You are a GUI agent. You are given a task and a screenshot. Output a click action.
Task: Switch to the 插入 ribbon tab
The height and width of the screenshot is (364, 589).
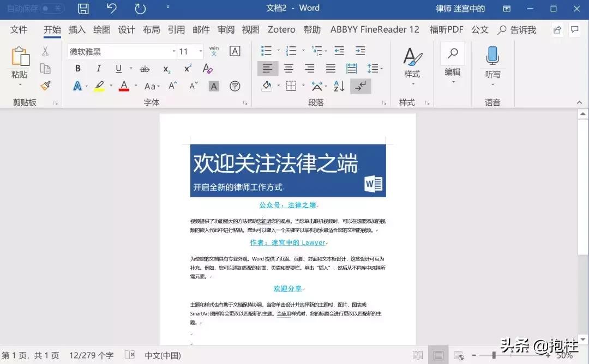coord(76,29)
